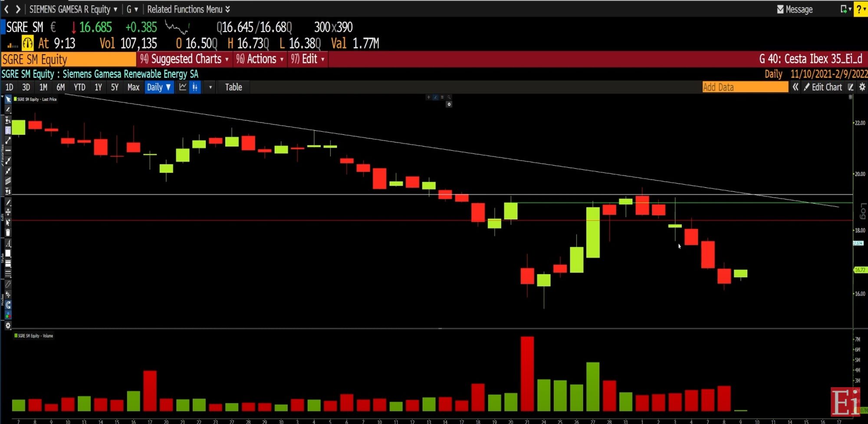The width and height of the screenshot is (868, 424).
Task: Open the drawing toolbar settings gear
Action: (x=8, y=325)
